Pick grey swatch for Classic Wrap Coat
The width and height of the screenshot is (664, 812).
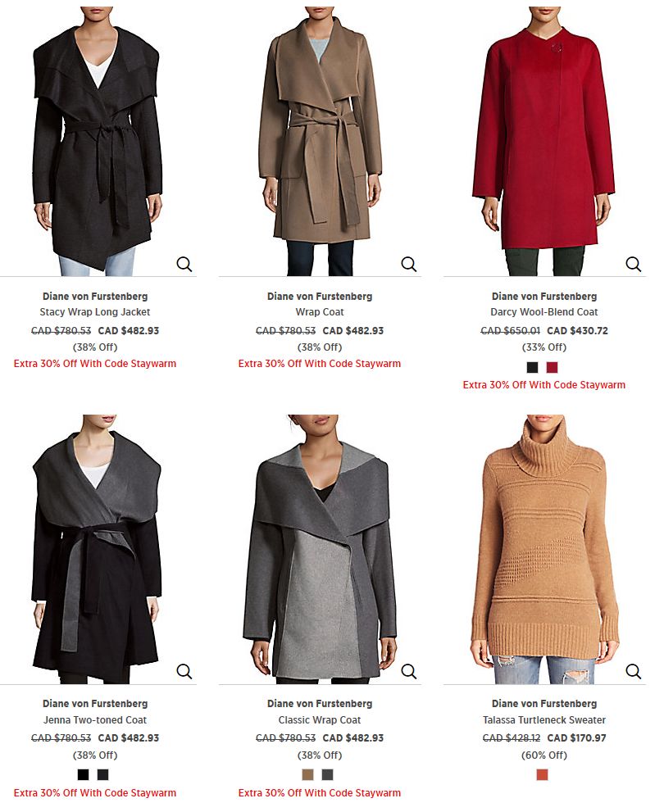327,774
